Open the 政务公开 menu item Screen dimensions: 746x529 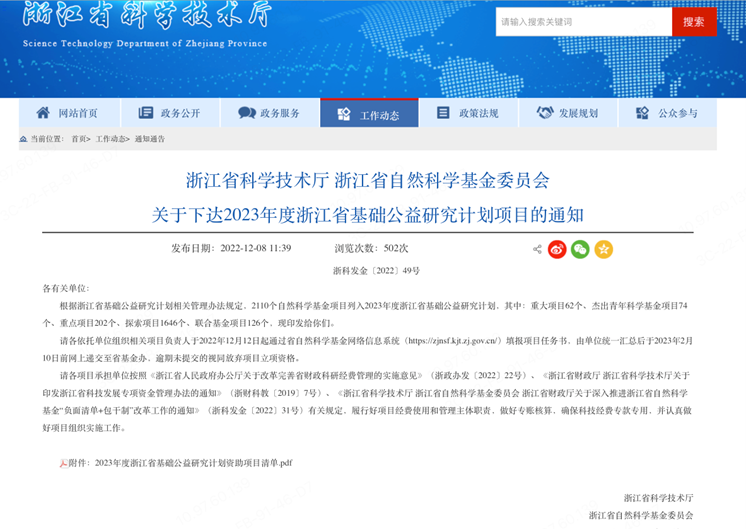click(171, 113)
